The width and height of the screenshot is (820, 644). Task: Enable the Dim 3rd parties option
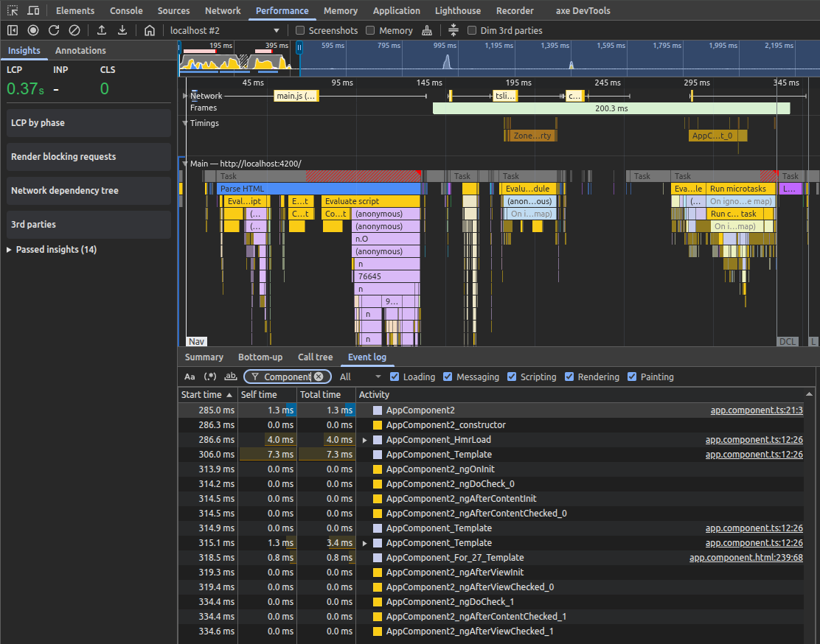coord(471,30)
